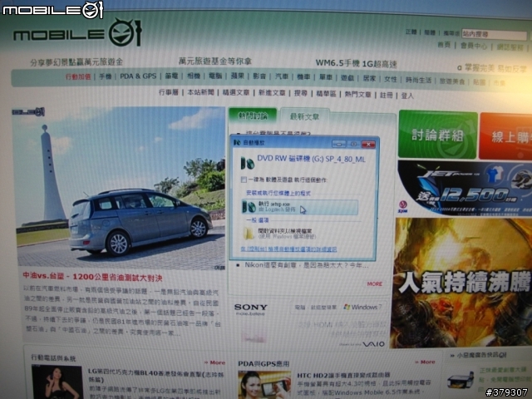
Task: Click More link next to 行動電話與系統
Action: click(214, 362)
